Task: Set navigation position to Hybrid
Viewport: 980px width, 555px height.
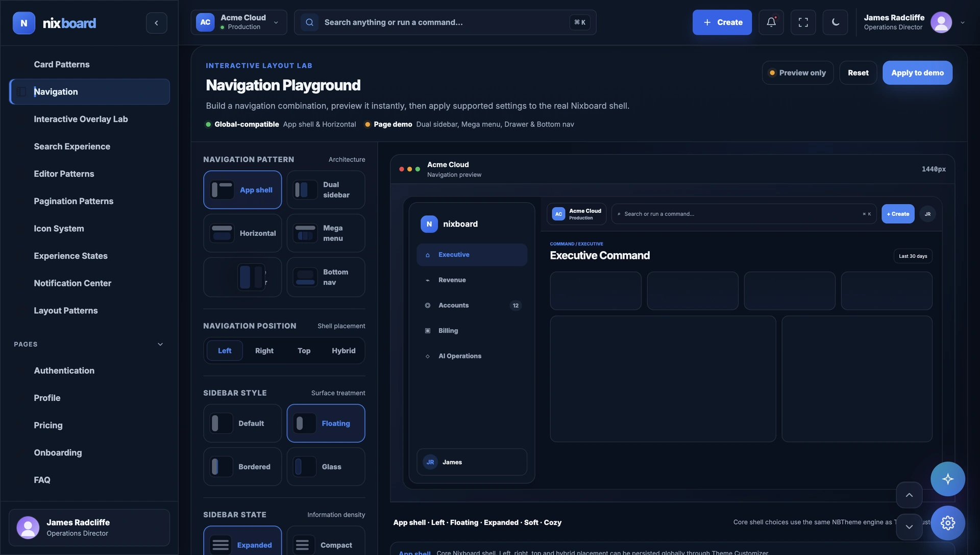Action: [x=344, y=351]
